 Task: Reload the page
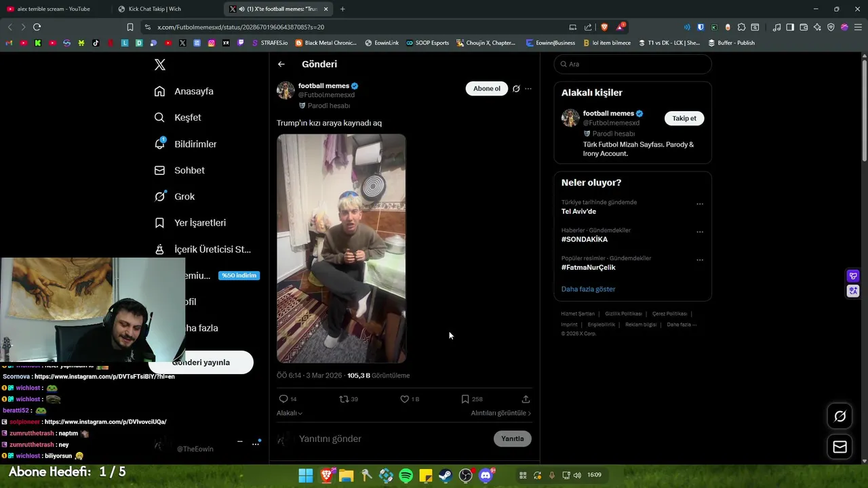(x=37, y=27)
